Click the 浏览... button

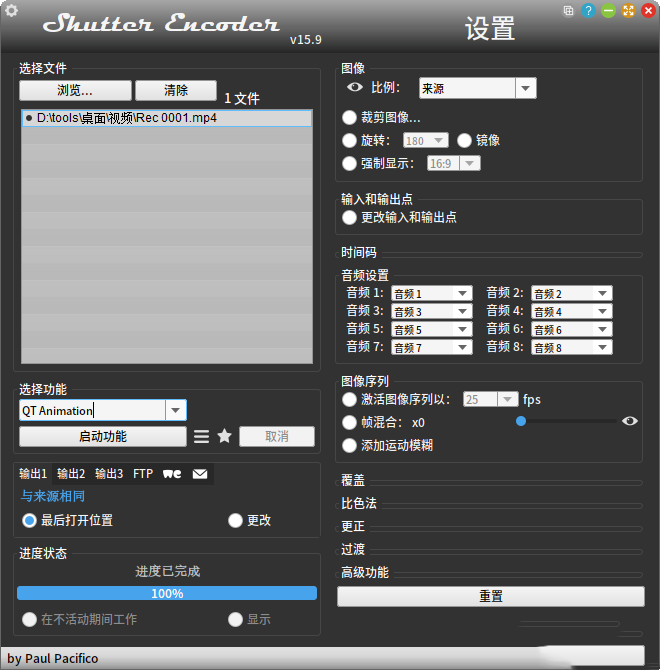click(x=75, y=90)
